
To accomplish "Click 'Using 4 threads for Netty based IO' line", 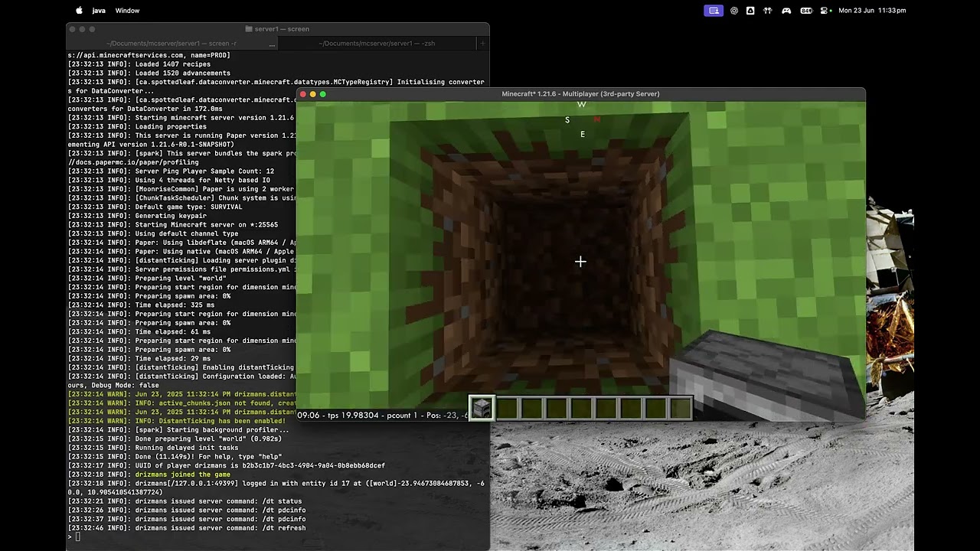I will (x=168, y=180).
